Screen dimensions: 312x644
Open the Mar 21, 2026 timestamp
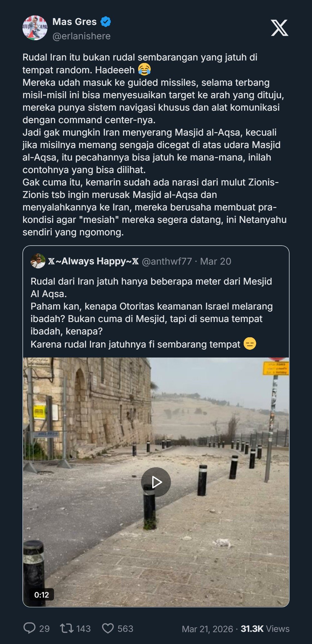pos(207,629)
